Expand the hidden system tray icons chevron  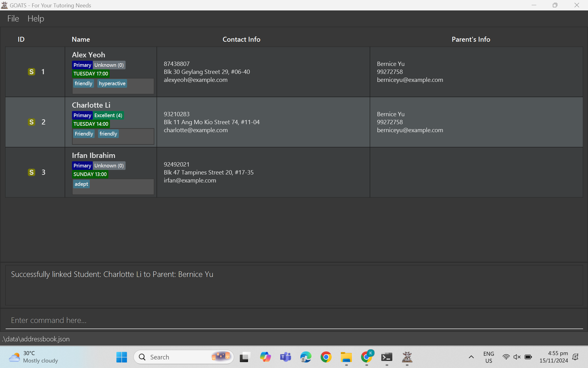(471, 357)
